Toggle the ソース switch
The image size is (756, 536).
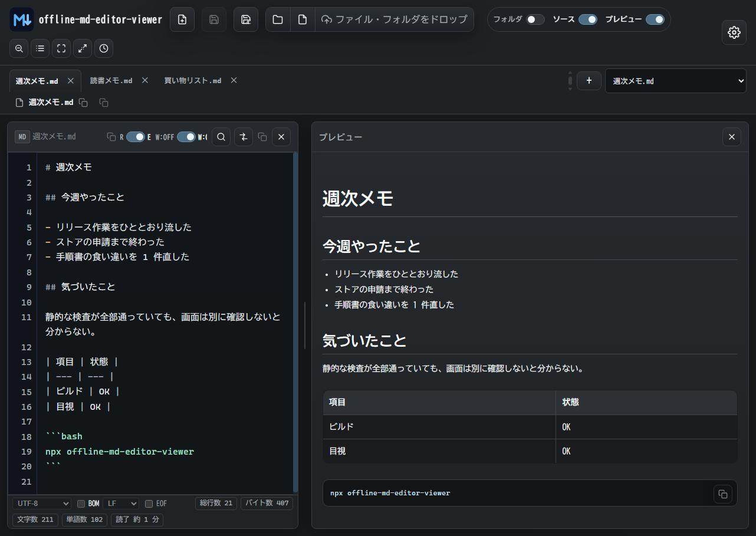point(588,19)
